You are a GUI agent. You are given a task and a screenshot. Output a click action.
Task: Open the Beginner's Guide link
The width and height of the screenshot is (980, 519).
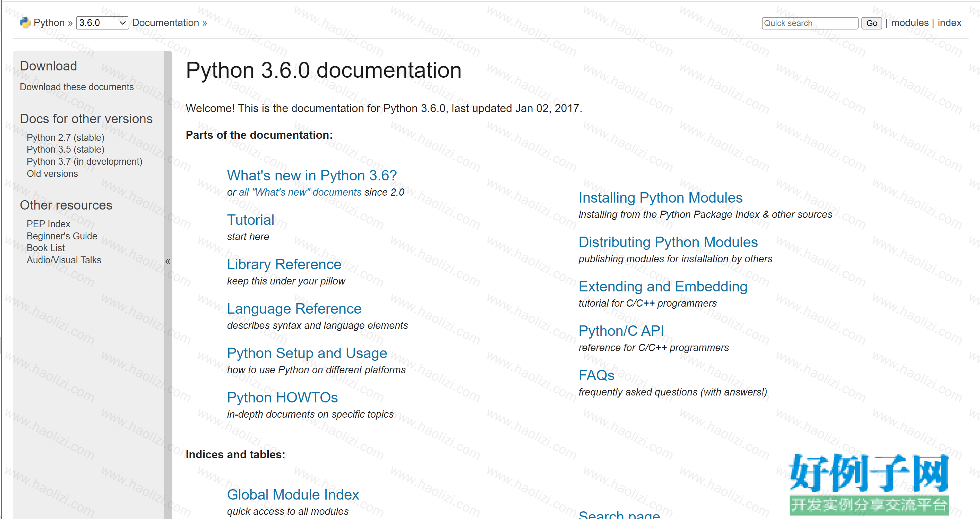point(62,236)
